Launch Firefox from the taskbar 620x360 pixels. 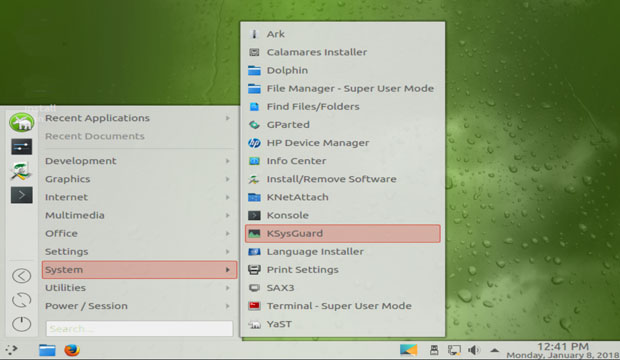72,350
